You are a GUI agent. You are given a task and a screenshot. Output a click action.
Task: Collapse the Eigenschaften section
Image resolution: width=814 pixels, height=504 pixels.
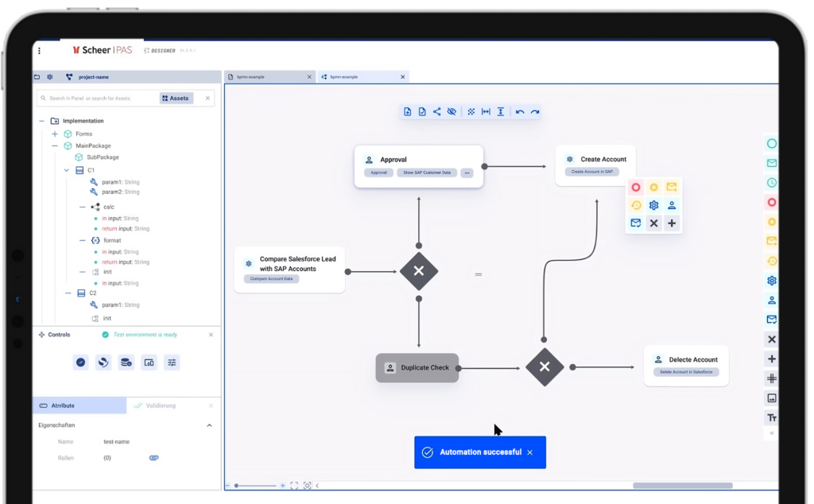point(209,425)
